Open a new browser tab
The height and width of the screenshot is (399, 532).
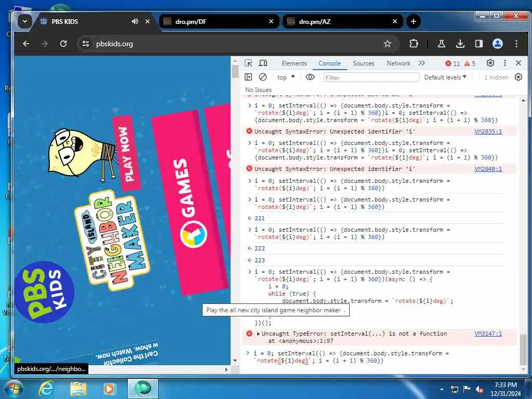[413, 21]
